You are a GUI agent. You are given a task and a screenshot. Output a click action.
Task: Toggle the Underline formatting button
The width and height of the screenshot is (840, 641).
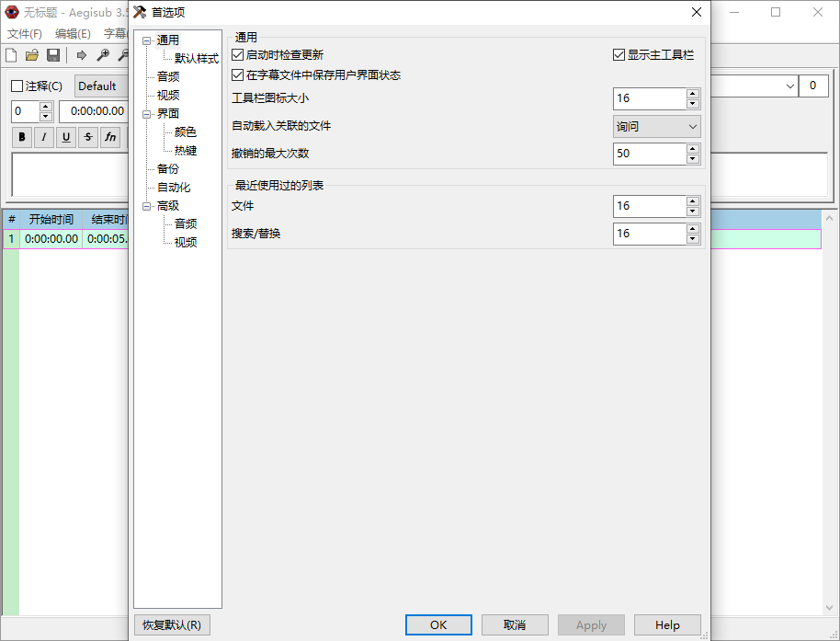[66, 137]
